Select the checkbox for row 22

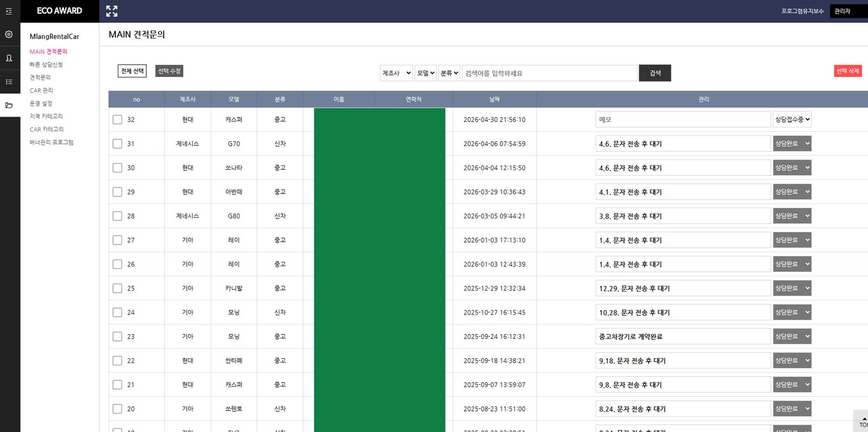(x=117, y=360)
